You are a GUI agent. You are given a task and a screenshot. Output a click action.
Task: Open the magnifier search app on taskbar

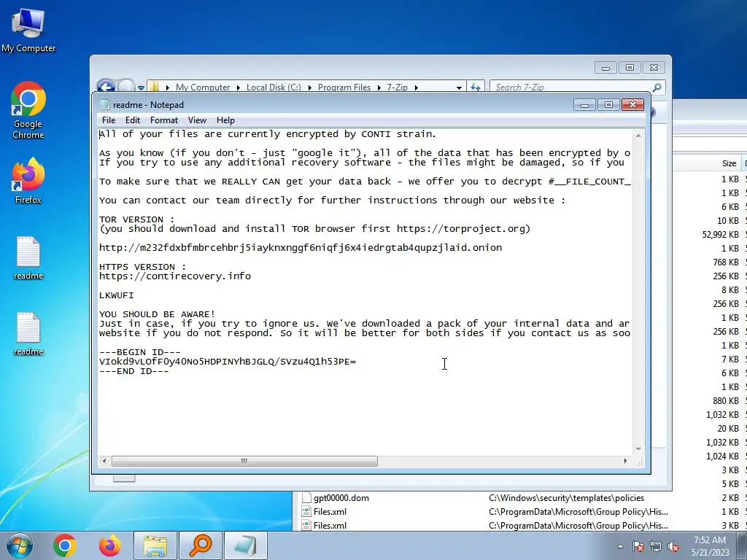[200, 545]
